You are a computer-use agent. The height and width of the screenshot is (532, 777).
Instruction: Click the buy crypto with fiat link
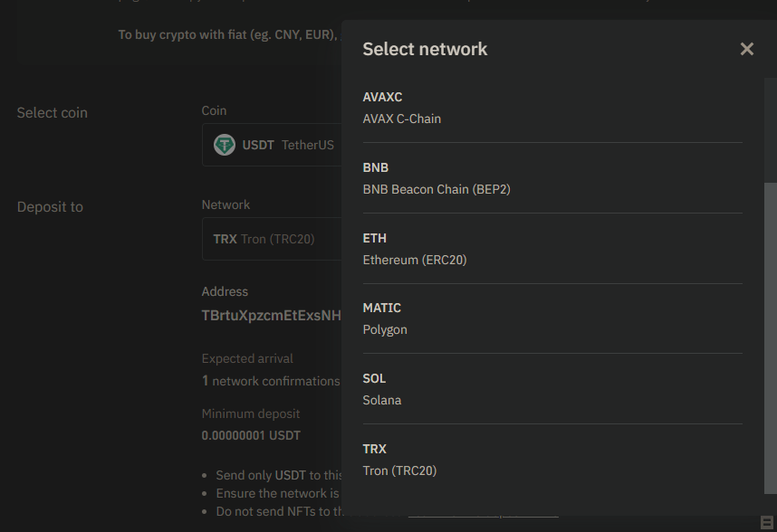pos(226,34)
